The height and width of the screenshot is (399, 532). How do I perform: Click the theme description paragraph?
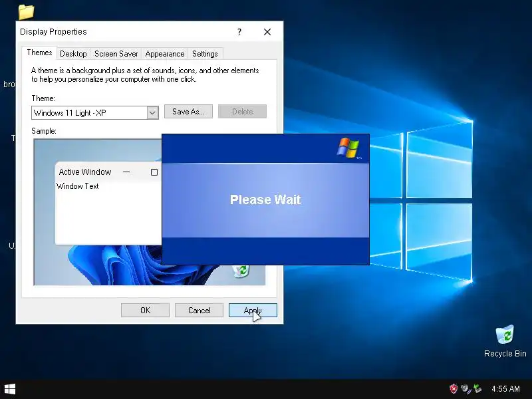tap(145, 75)
